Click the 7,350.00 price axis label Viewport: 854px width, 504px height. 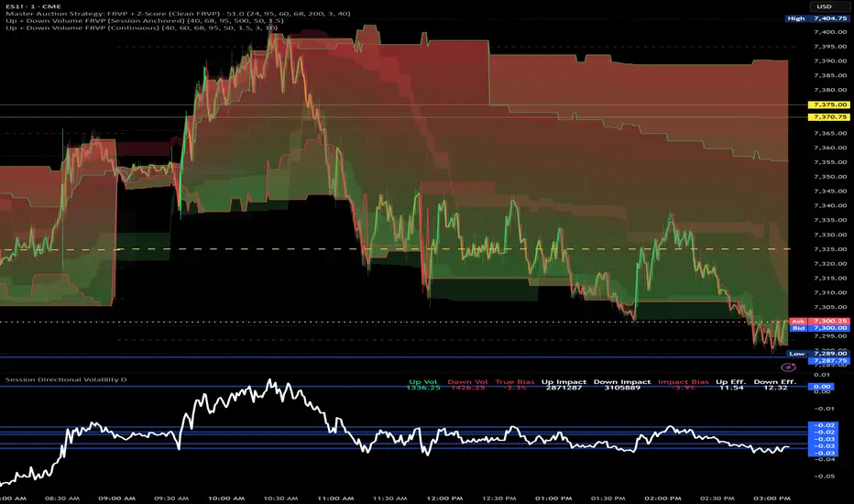(830, 177)
